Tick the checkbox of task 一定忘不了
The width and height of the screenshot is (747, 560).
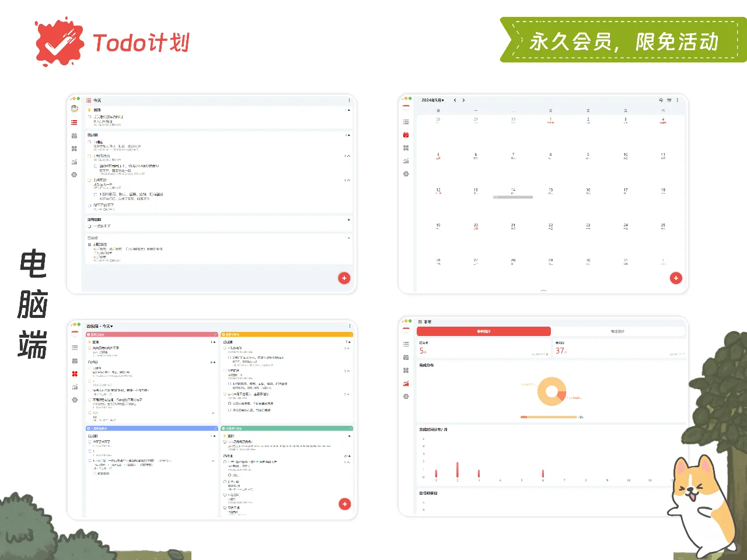[x=89, y=225]
